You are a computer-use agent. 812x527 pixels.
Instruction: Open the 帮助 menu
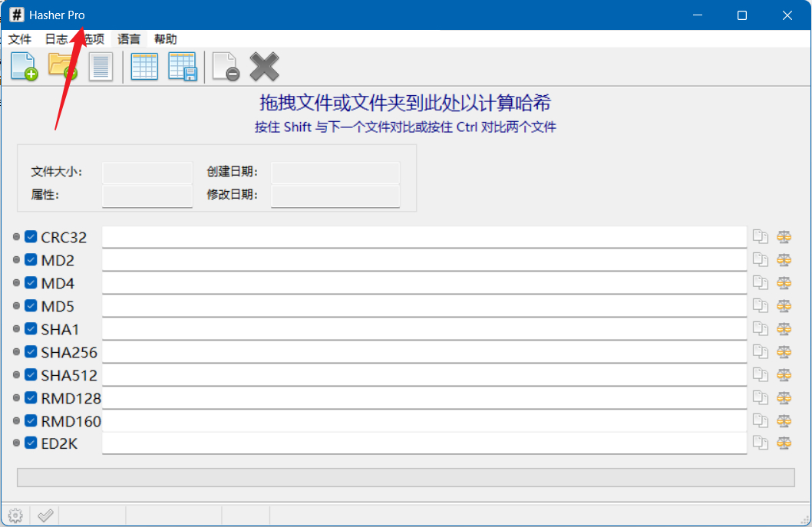point(166,39)
